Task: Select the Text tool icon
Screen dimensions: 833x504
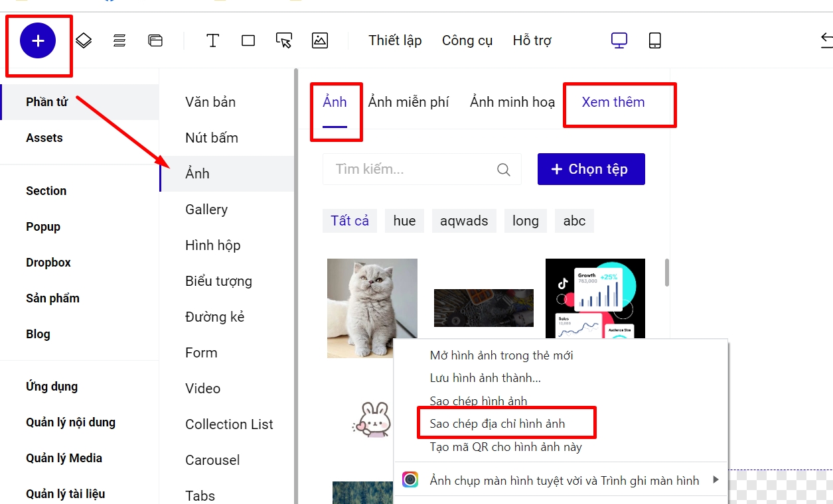Action: [212, 41]
